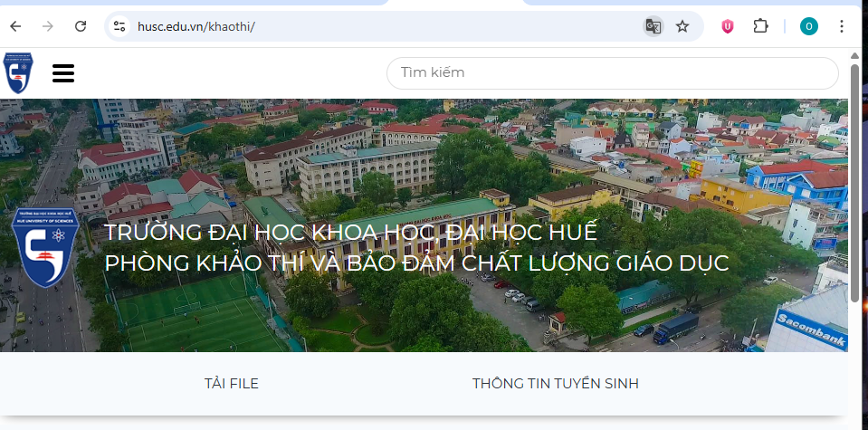Screen dimensions: 868x430
Task: Open the TẢI FILE menu item
Action: coord(232,384)
